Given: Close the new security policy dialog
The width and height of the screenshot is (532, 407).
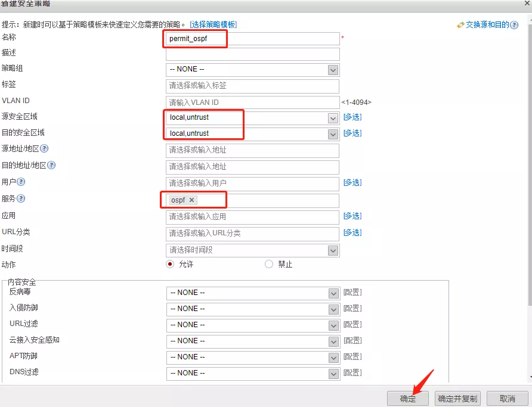Looking at the screenshot, I should point(526,4).
